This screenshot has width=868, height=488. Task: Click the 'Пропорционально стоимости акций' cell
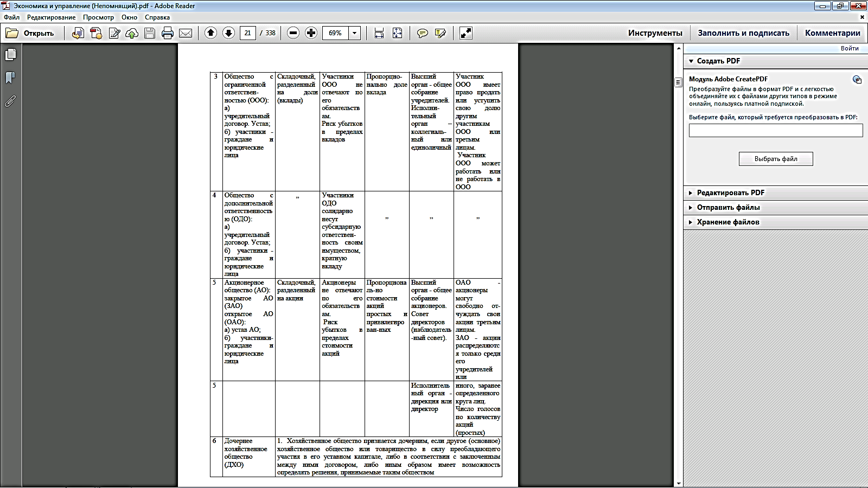(x=387, y=330)
